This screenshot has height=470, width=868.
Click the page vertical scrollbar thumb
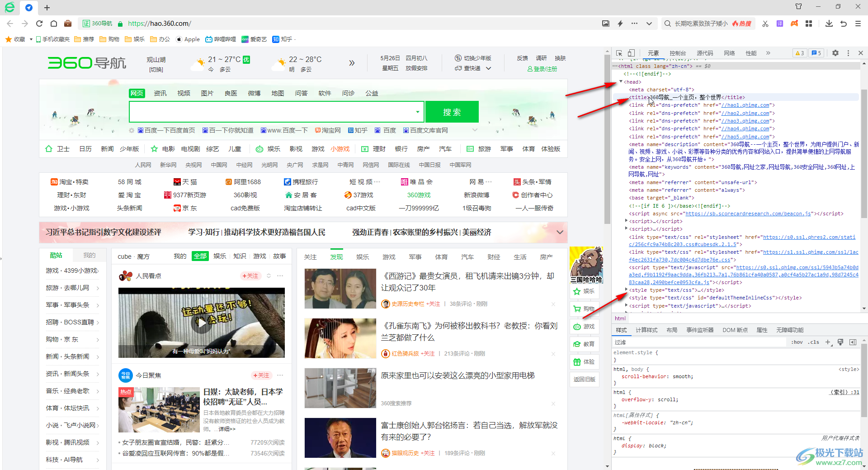[608, 140]
